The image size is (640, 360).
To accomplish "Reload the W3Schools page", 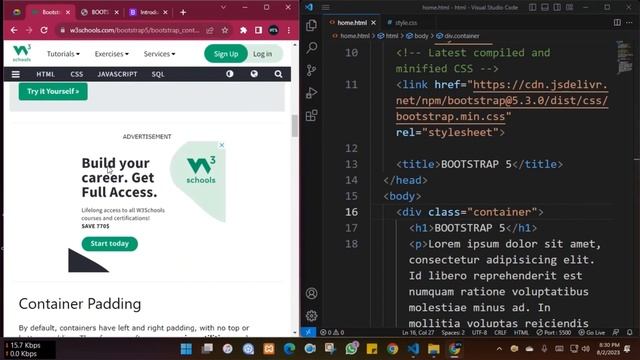I will pos(44,30).
